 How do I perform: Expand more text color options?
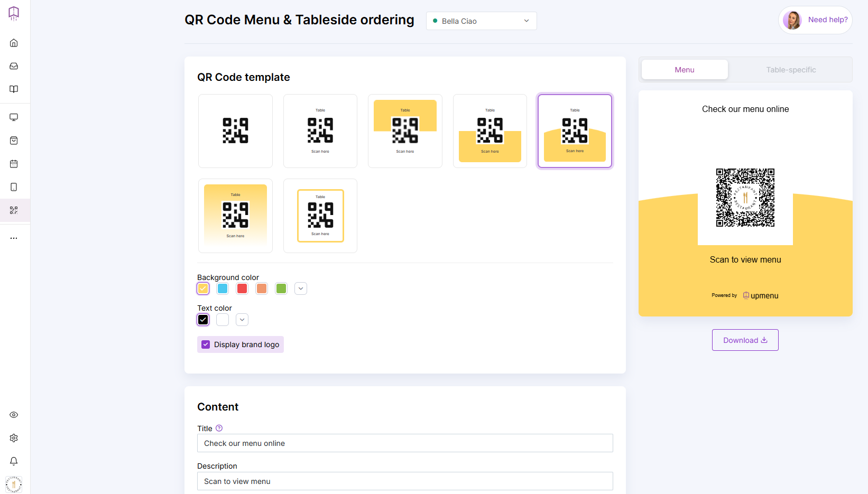coord(242,320)
